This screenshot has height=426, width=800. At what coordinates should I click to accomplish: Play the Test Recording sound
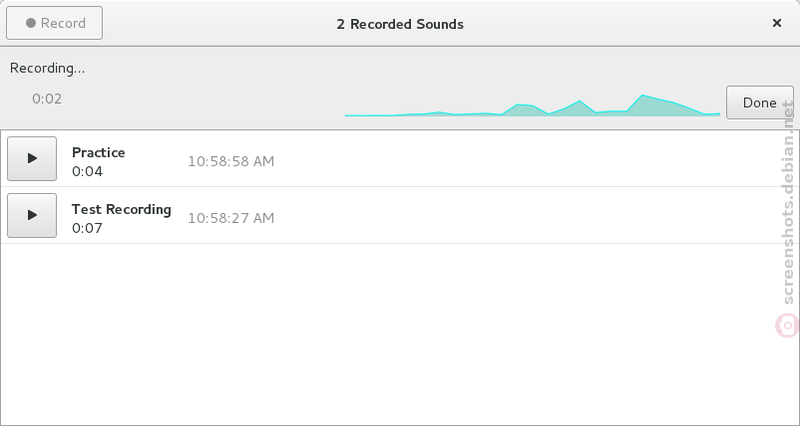(32, 215)
